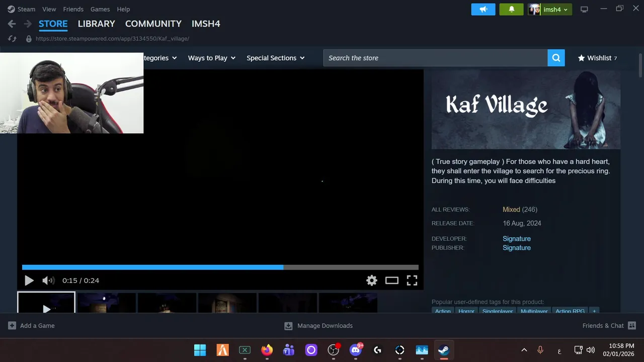Open the announcements megaphone button

pos(484,9)
